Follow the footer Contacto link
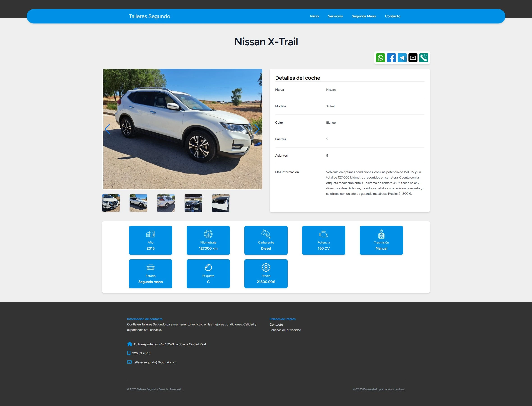532x406 pixels. (x=276, y=325)
